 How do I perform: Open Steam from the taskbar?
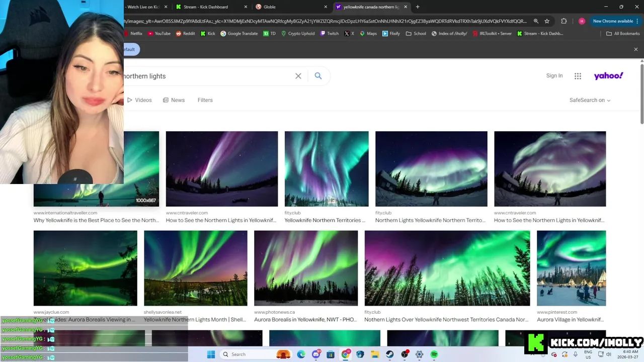point(389,354)
